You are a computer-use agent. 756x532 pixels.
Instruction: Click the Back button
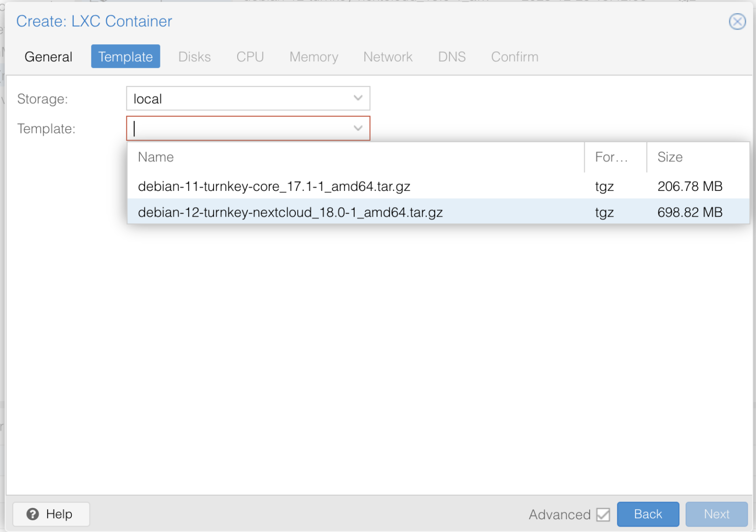(x=648, y=514)
